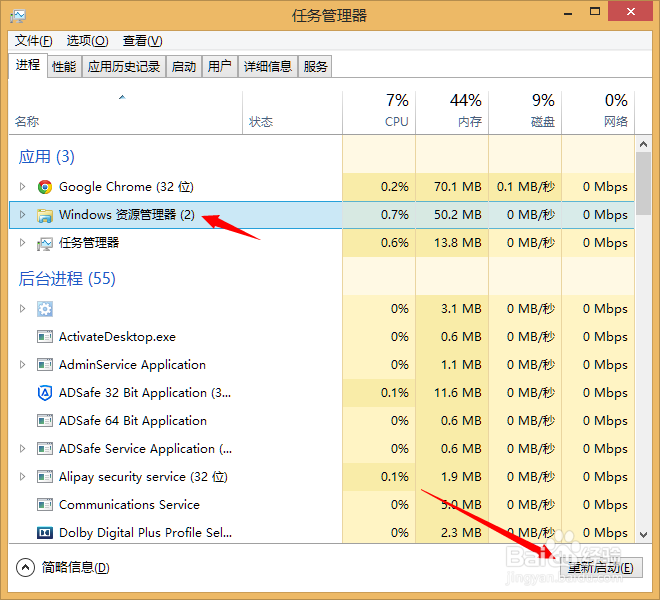Switch to the 启动 tab
The height and width of the screenshot is (600, 660).
click(x=184, y=67)
